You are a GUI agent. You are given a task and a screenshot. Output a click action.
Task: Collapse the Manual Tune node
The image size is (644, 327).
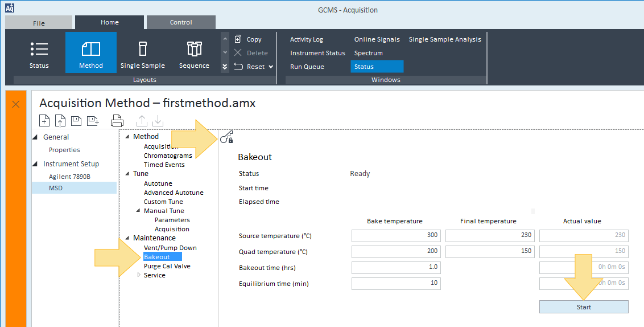[x=138, y=211]
